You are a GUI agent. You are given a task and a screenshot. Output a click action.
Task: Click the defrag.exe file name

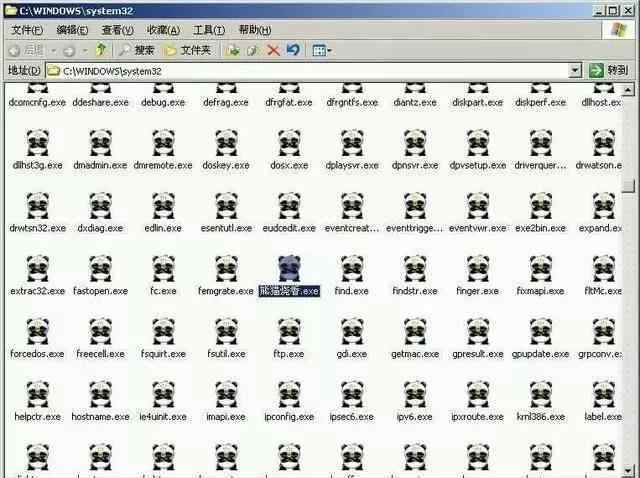click(x=226, y=102)
